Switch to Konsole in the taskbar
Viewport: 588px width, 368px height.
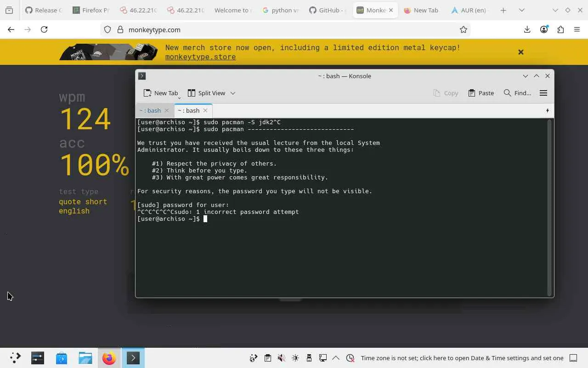(133, 358)
